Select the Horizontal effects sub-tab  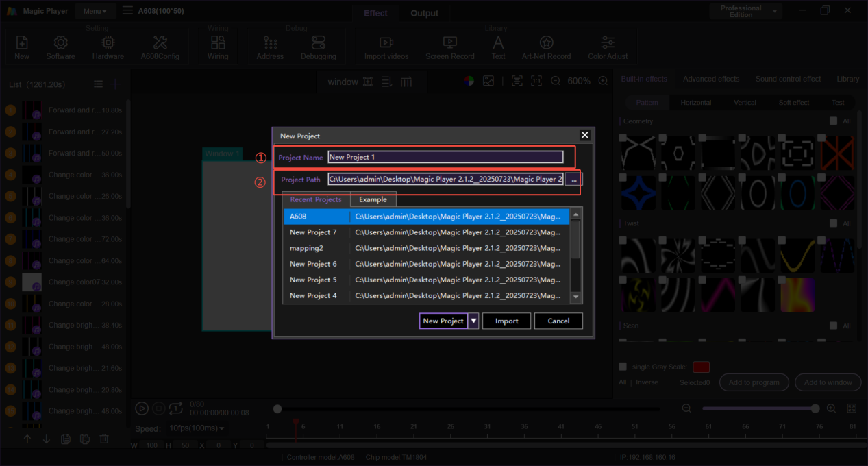pos(696,103)
